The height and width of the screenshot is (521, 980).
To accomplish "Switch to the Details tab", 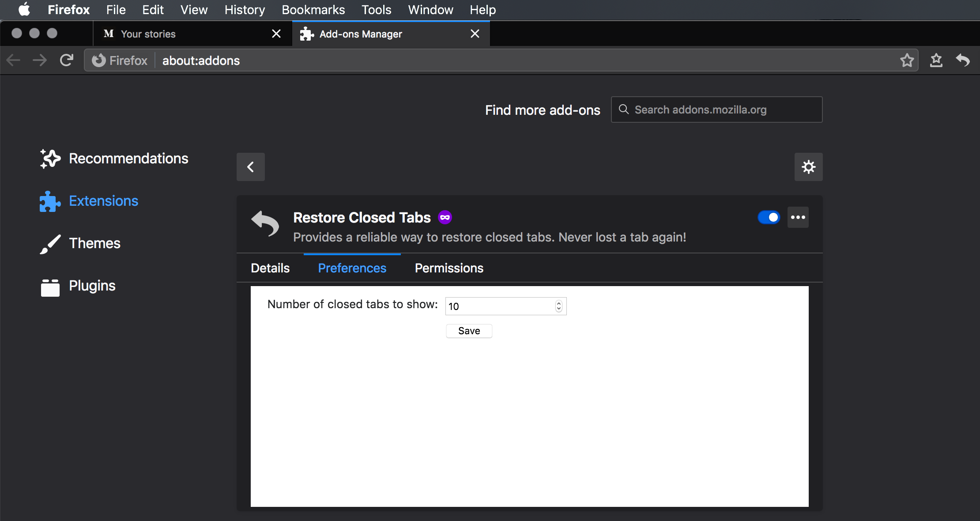I will (270, 268).
